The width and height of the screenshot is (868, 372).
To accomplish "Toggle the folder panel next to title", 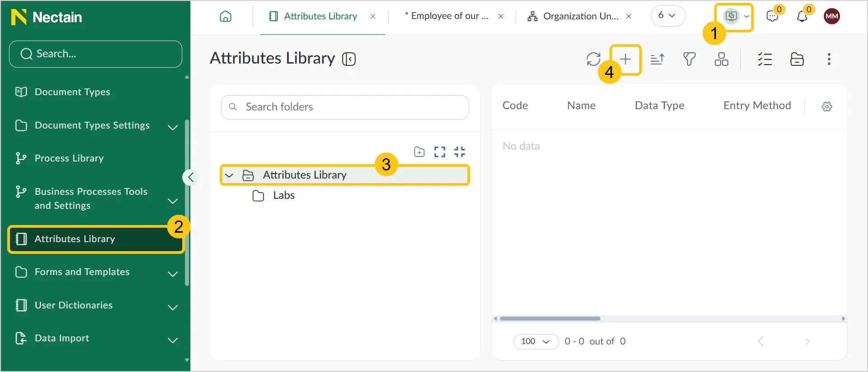I will pyautogui.click(x=349, y=59).
